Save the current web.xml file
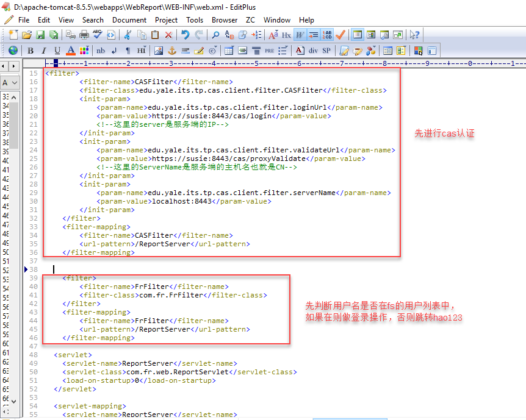 tap(40, 35)
